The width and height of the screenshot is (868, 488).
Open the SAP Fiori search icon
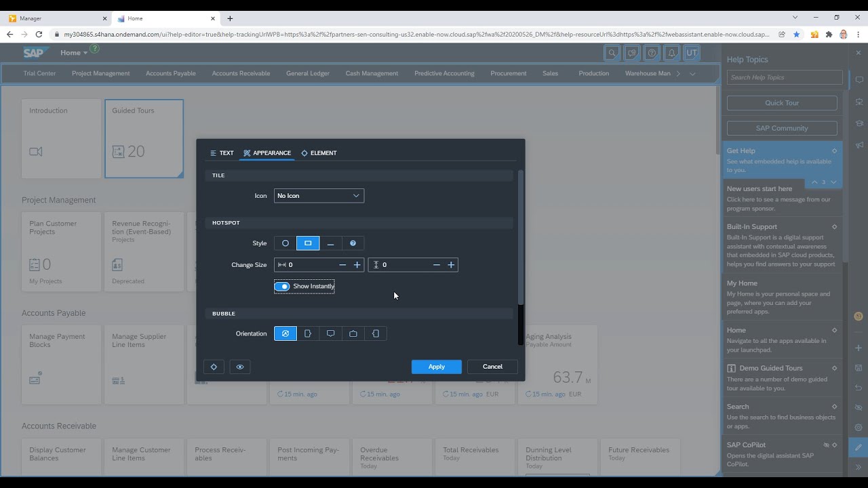click(612, 53)
